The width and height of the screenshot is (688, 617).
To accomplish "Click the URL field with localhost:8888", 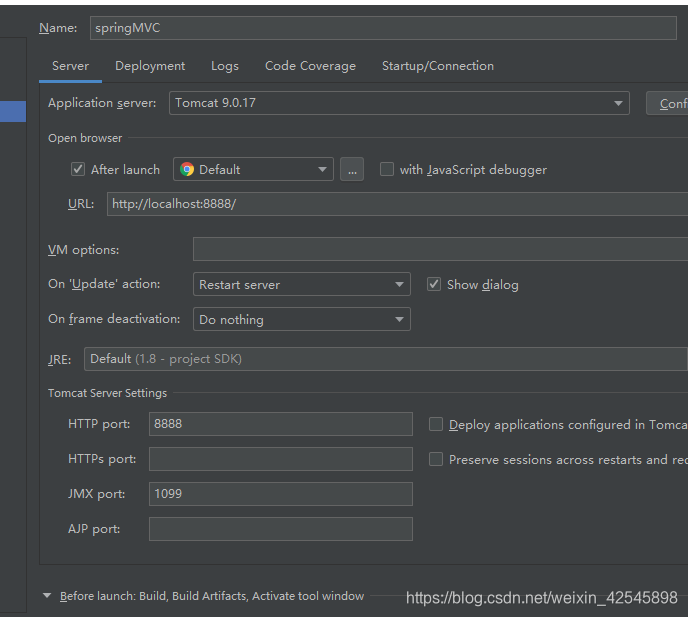I will 398,204.
